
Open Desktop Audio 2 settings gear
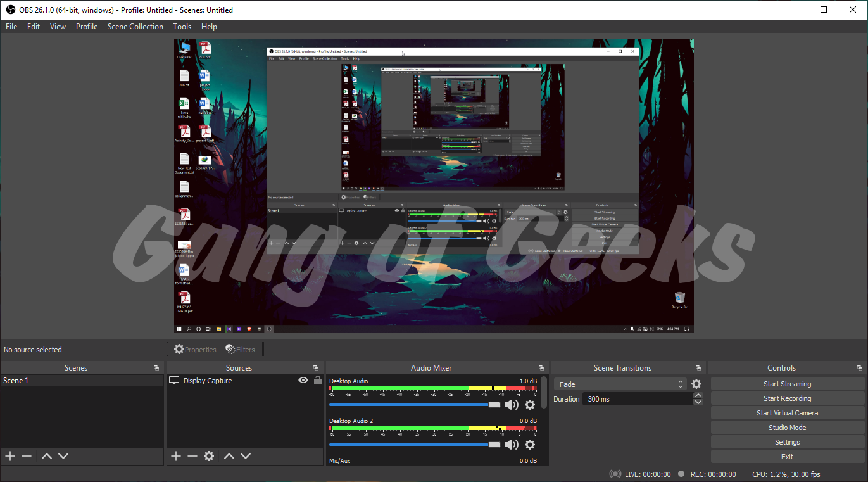[530, 445]
